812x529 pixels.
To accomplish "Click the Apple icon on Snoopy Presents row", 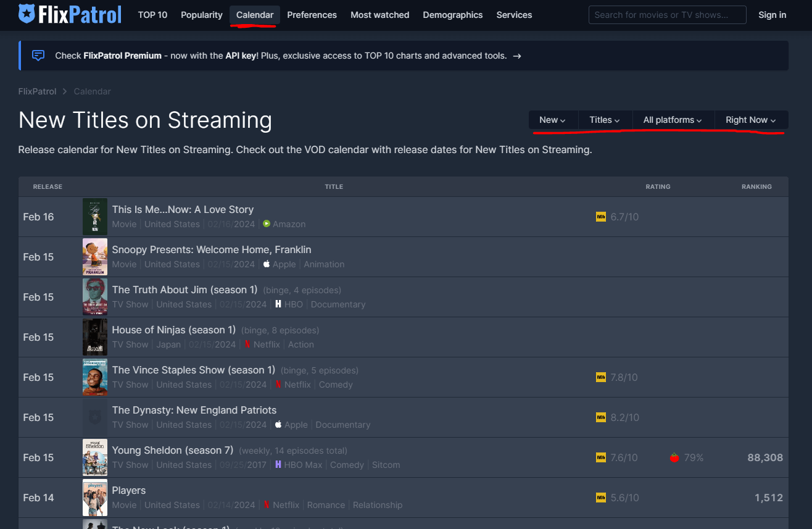I will (267, 264).
